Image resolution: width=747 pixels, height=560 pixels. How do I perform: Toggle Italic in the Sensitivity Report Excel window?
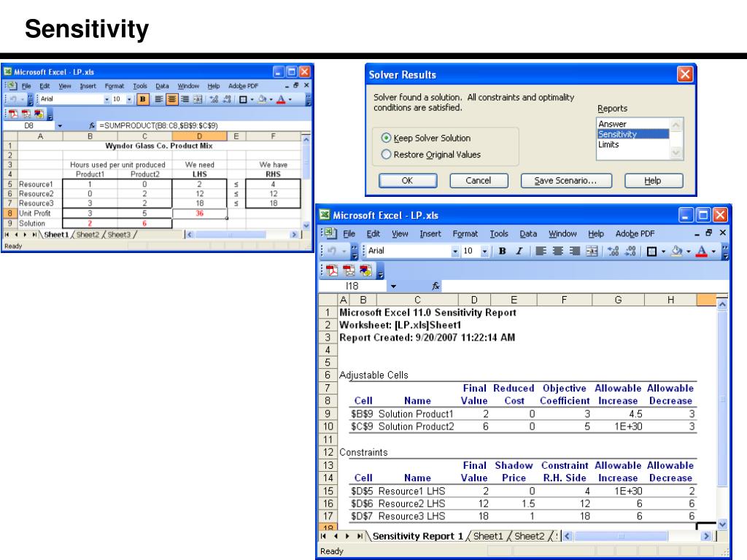click(x=519, y=251)
